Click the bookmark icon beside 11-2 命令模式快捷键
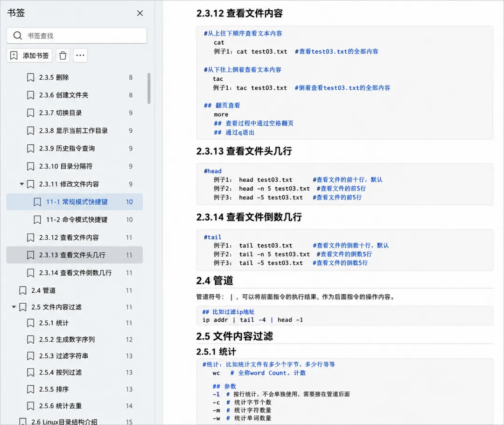This screenshot has height=425, width=504. [37, 220]
